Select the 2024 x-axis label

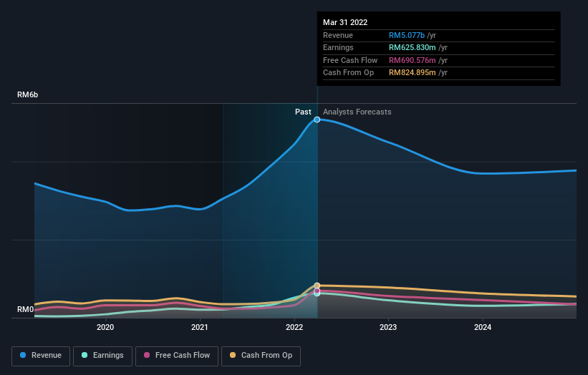tap(483, 327)
